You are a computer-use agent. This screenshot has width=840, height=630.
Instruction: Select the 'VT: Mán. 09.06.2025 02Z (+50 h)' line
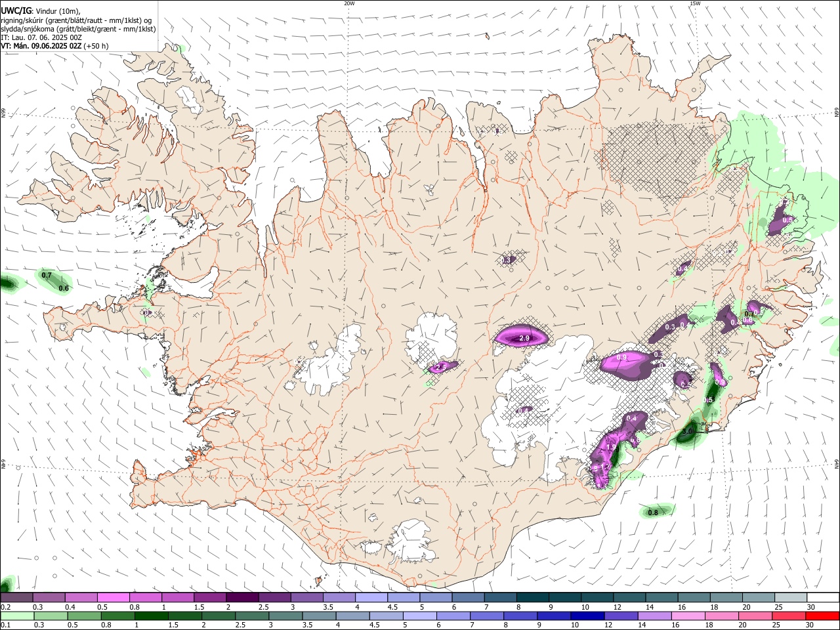[x=55, y=46]
